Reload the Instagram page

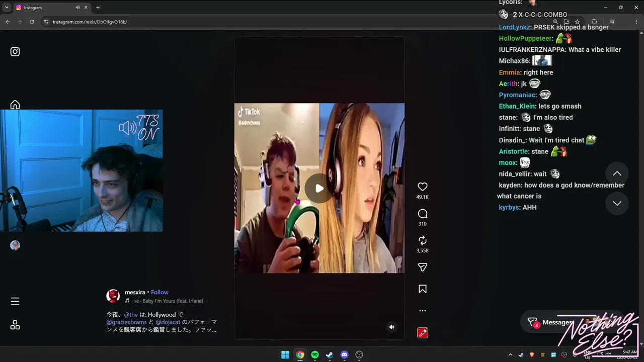[32, 22]
